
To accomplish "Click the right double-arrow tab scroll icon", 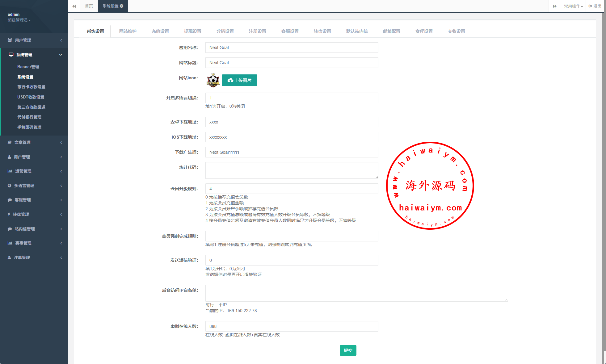I will click(x=554, y=6).
